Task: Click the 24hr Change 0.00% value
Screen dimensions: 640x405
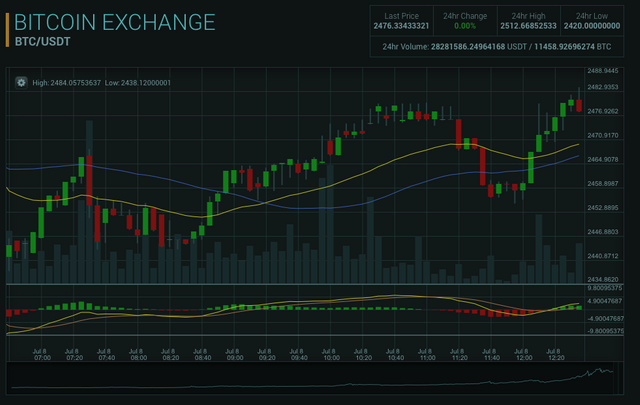Action: (465, 26)
